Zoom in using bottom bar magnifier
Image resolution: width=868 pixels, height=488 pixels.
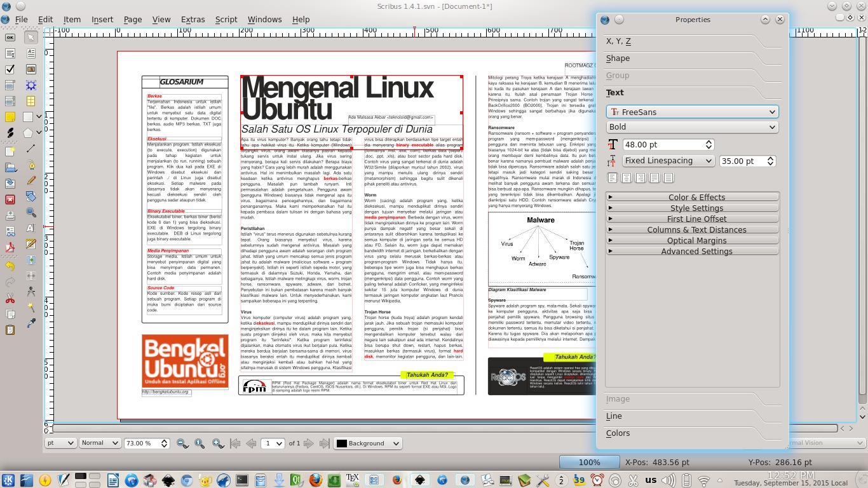tap(217, 443)
